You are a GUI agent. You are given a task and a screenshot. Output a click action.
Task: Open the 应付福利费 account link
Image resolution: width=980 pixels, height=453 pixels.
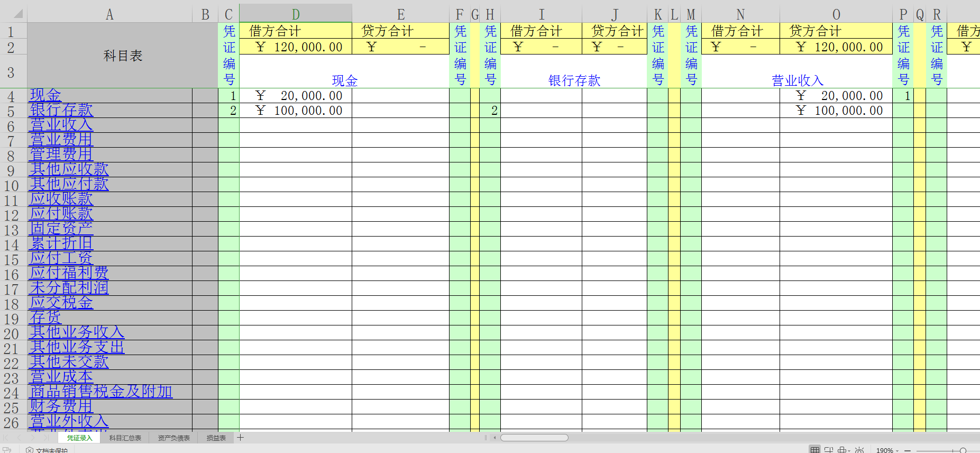(x=69, y=273)
